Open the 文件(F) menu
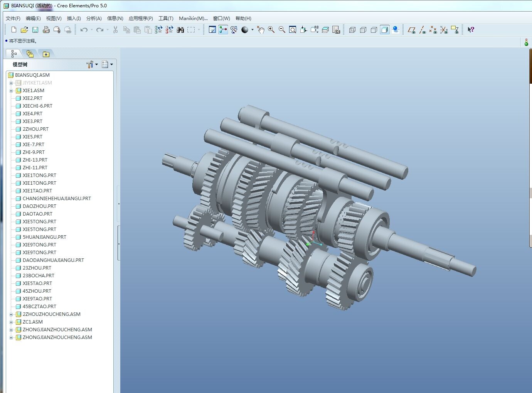This screenshot has height=393, width=532. tap(13, 18)
